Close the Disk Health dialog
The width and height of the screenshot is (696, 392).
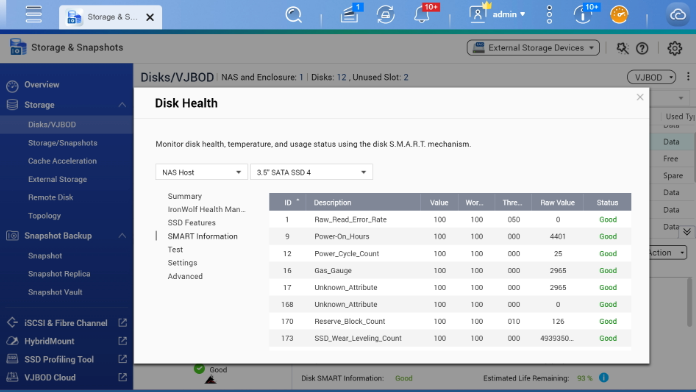click(640, 97)
